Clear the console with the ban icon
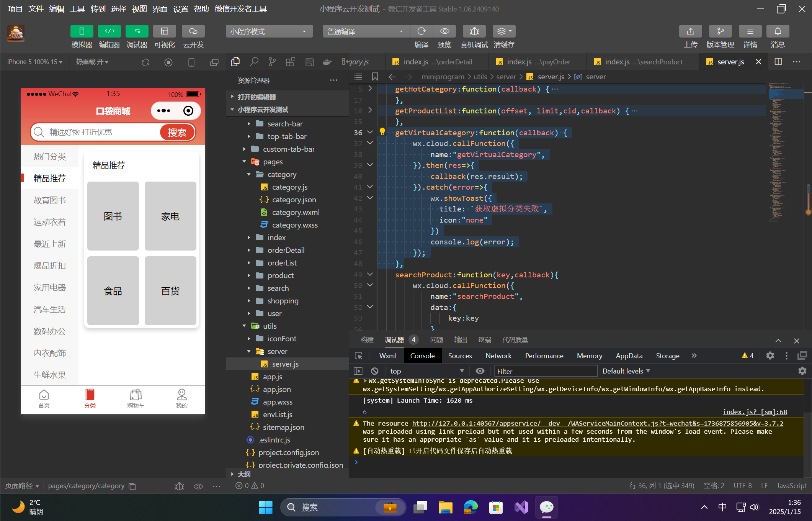 click(x=374, y=371)
